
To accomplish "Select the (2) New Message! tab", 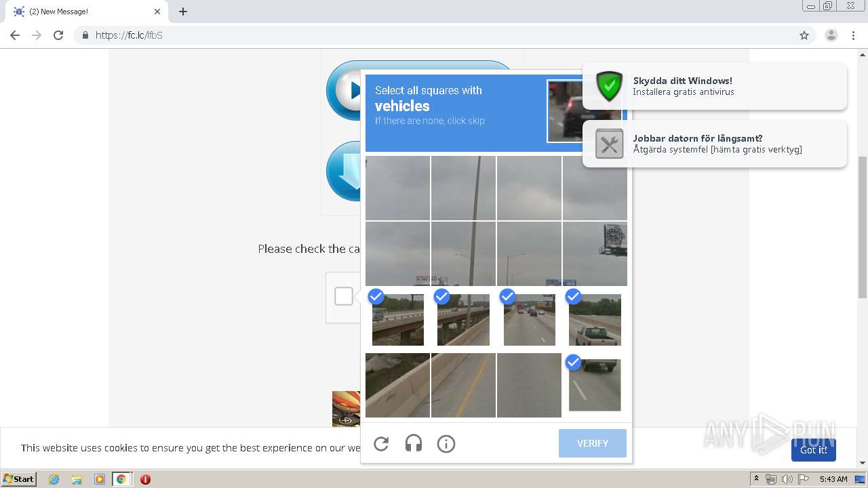I will [85, 12].
